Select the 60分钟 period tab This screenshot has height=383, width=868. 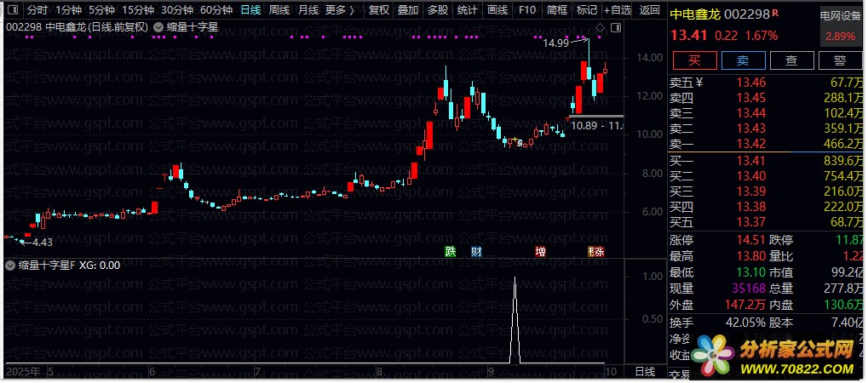tap(216, 10)
